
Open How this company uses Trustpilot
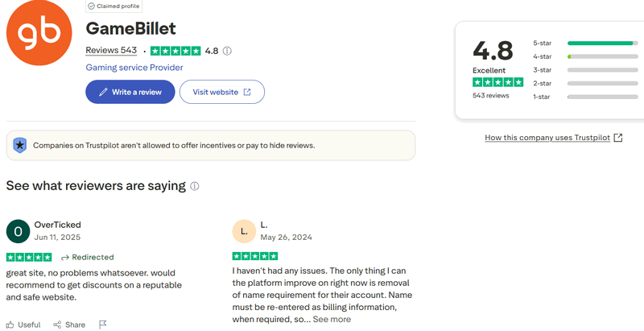click(553, 138)
